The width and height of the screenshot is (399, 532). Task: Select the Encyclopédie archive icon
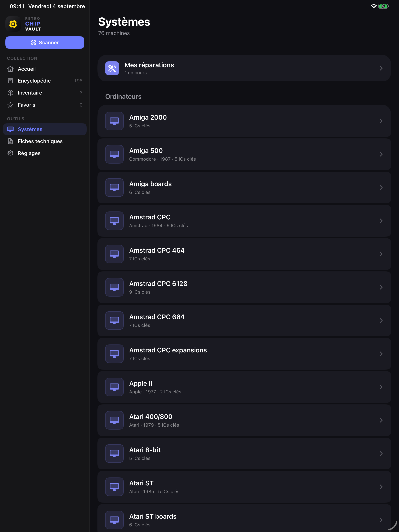click(x=10, y=81)
